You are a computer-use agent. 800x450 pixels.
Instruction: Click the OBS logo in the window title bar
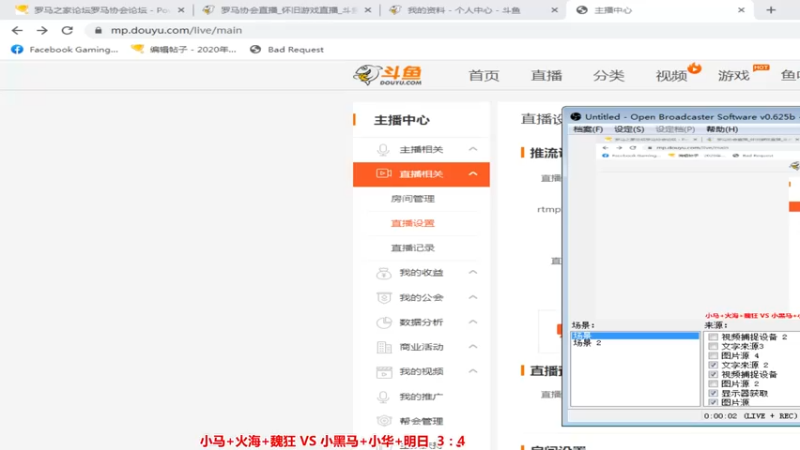coord(576,116)
